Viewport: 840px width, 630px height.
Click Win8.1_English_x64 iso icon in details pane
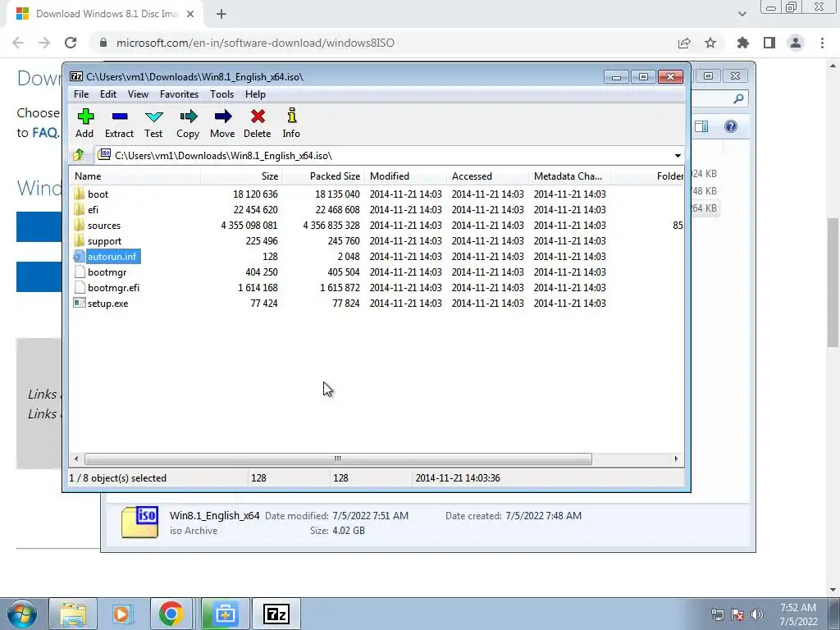139,522
